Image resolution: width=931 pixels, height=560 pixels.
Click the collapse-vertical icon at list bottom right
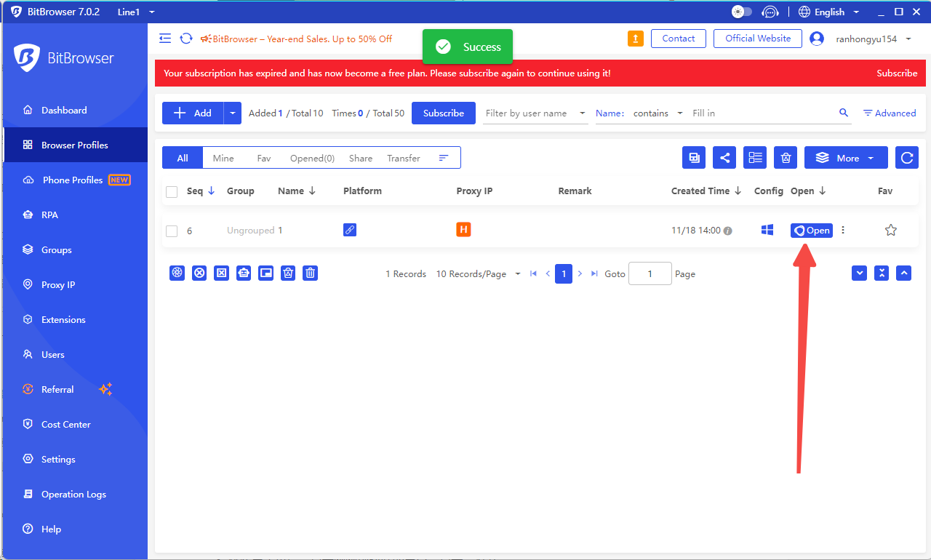882,273
